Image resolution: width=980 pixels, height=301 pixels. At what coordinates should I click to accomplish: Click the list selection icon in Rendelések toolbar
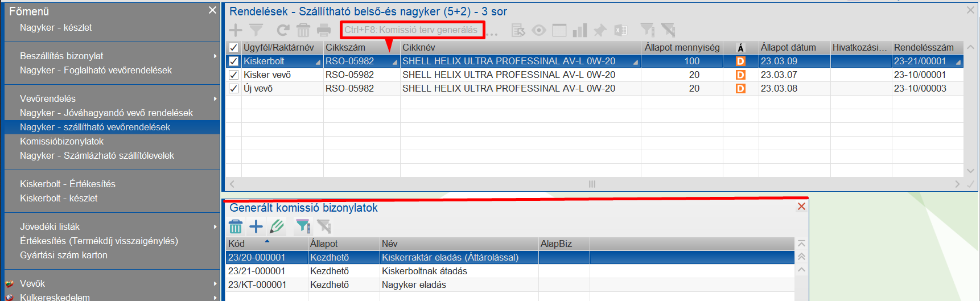(518, 30)
